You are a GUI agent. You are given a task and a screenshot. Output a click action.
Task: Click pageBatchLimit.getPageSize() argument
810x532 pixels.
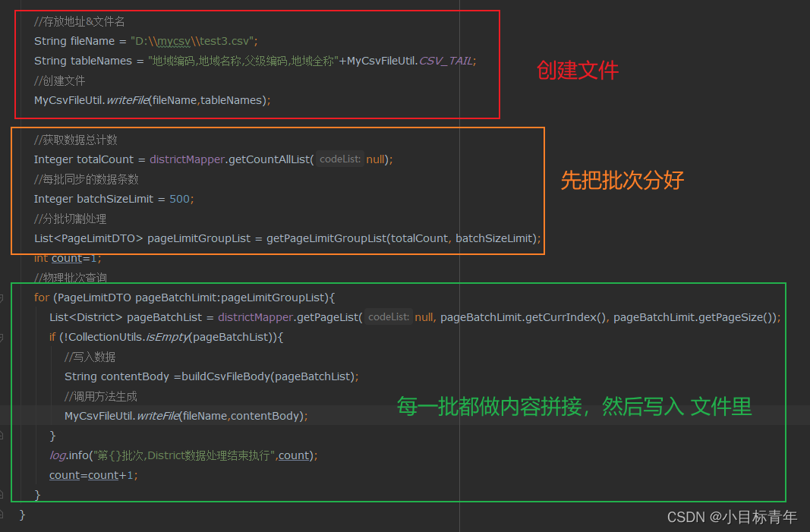[x=695, y=317]
